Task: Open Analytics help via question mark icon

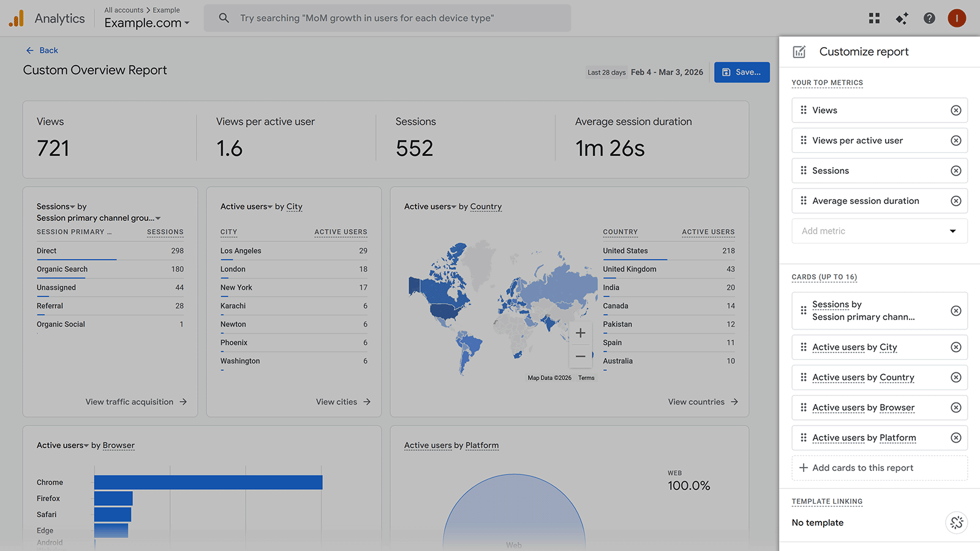Action: 929,18
